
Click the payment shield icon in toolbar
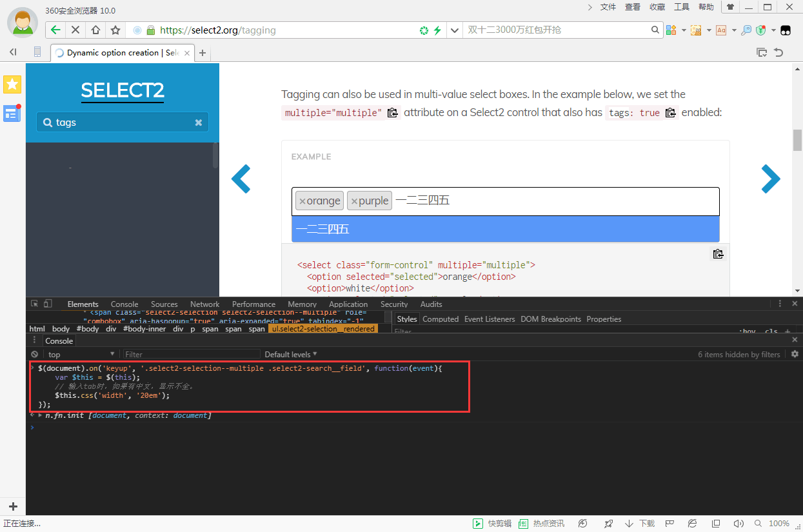pyautogui.click(x=760, y=30)
